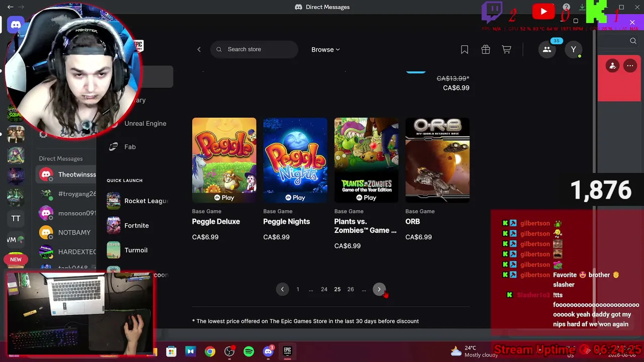This screenshot has height=362, width=644.
Task: Launch Turmoil from its Quick Launch icon
Action: click(x=113, y=250)
